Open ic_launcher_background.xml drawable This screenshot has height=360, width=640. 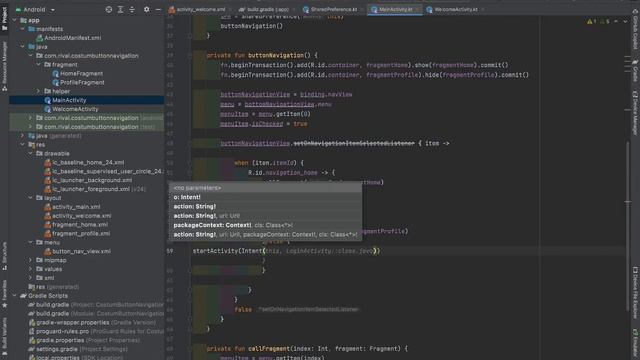92,180
